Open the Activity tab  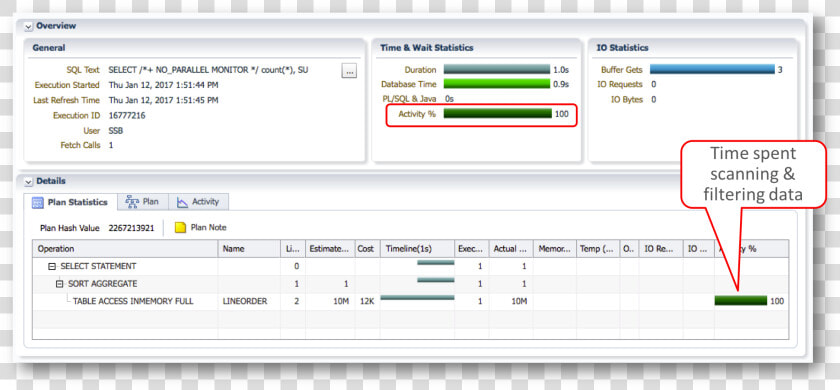(199, 201)
